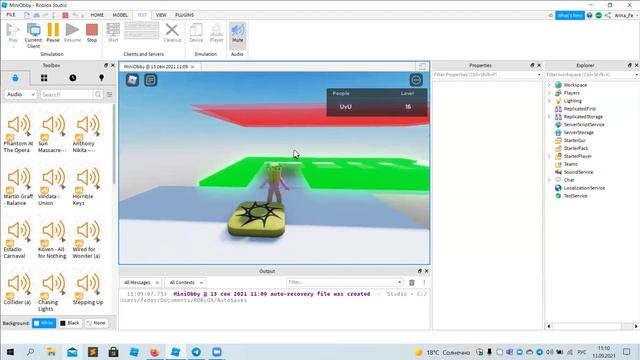Select the Sun Massacre audio asset

(53, 133)
